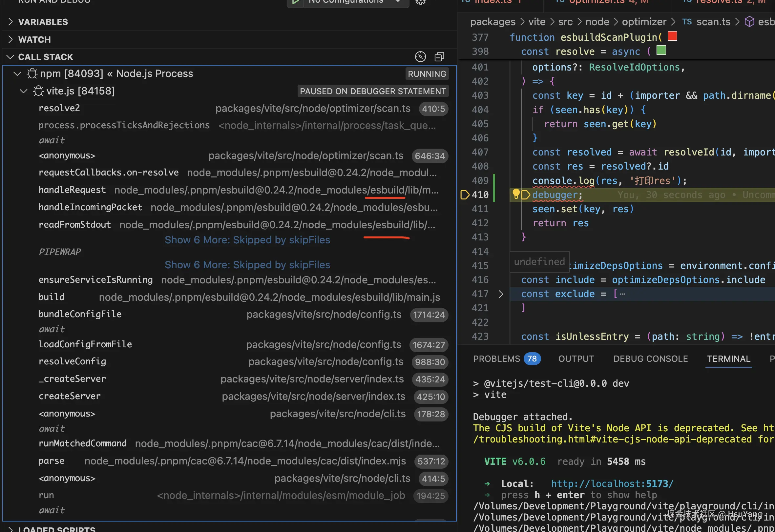This screenshot has height=532, width=775.
Task: Click the cube symbol icon in breadcrumb
Action: pos(749,22)
